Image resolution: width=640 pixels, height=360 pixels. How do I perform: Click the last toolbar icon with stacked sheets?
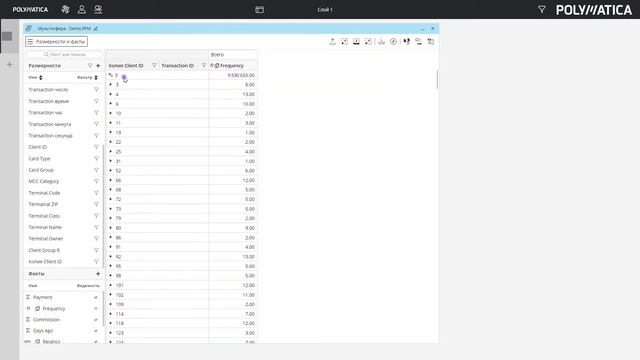point(431,41)
